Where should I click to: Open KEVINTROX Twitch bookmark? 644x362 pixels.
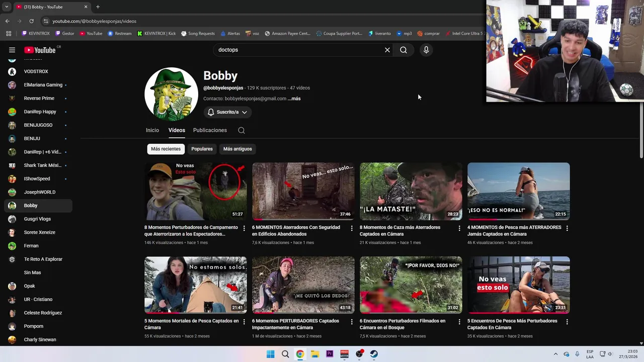click(36, 34)
